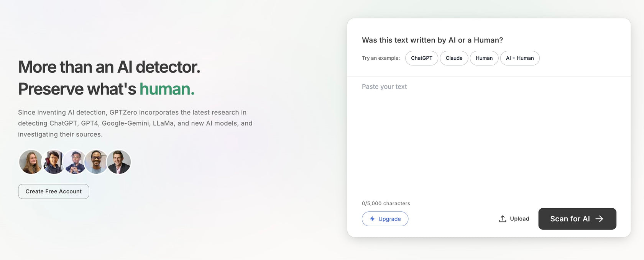644x260 pixels.
Task: Try the Claude example chip
Action: click(x=454, y=58)
